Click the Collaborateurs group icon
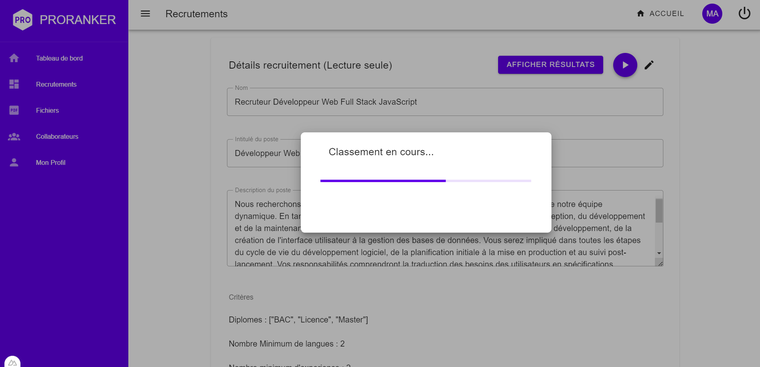The height and width of the screenshot is (367, 760). pyautogui.click(x=14, y=137)
